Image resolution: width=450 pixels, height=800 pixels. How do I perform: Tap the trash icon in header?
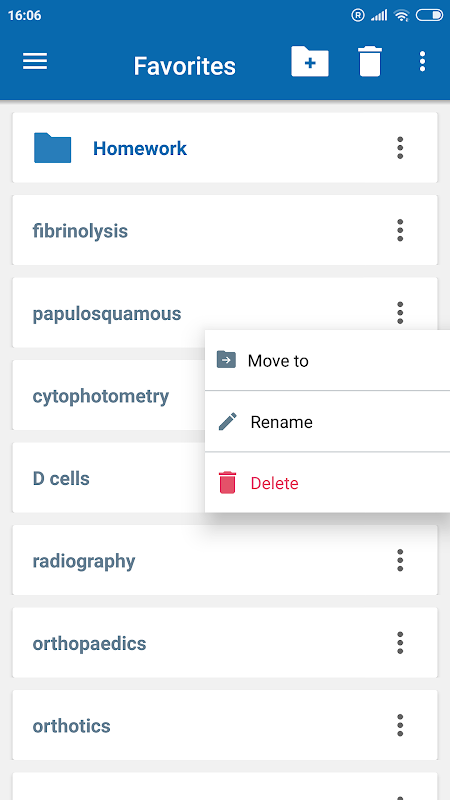[x=370, y=62]
